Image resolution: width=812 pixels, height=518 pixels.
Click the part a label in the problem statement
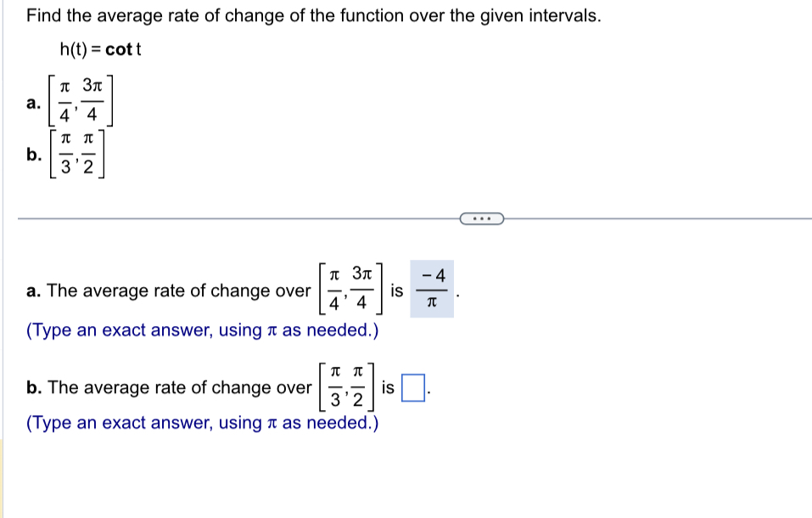[x=32, y=103]
